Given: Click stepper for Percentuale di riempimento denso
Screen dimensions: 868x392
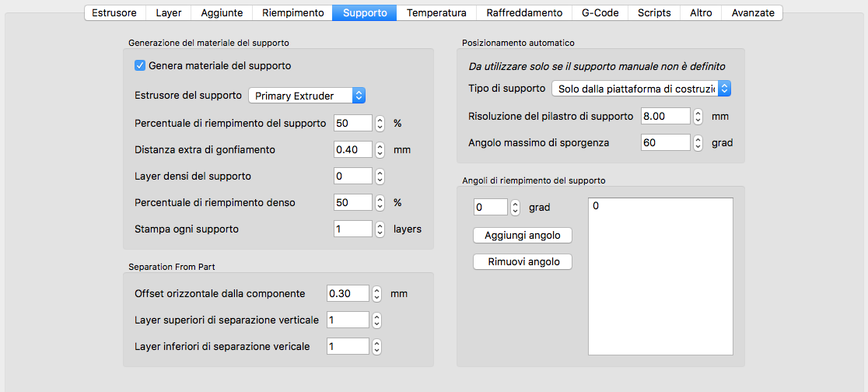Looking at the screenshot, I should click(380, 202).
